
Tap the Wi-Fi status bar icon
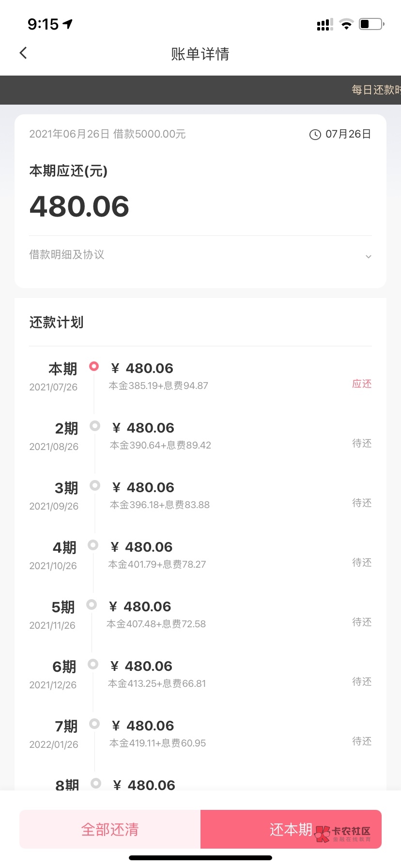[x=346, y=24]
